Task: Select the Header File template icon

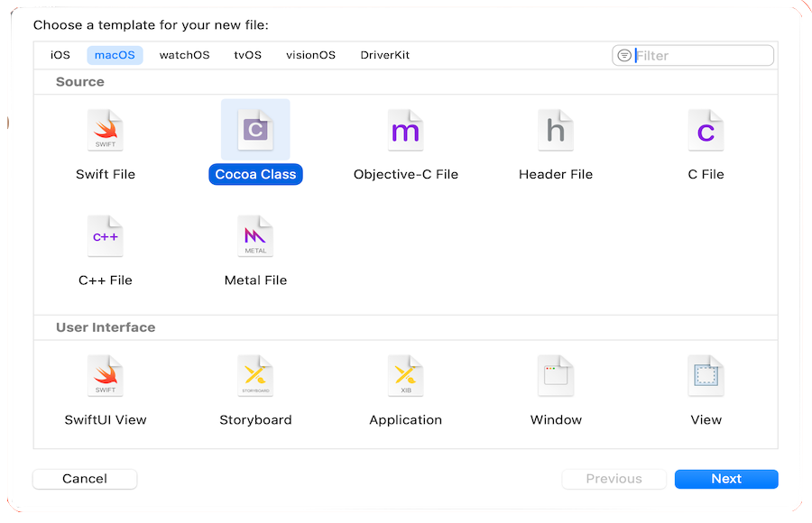Action: click(556, 131)
